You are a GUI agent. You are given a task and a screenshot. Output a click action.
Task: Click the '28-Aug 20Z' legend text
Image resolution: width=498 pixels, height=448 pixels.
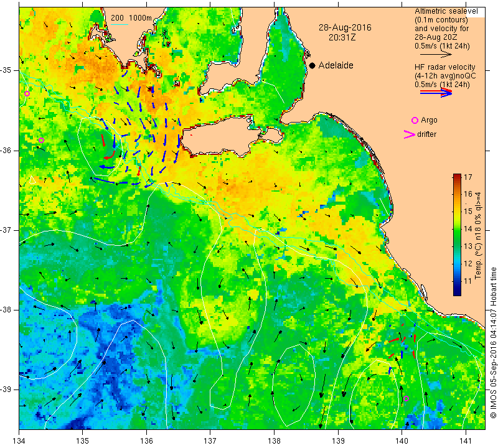pyautogui.click(x=436, y=37)
